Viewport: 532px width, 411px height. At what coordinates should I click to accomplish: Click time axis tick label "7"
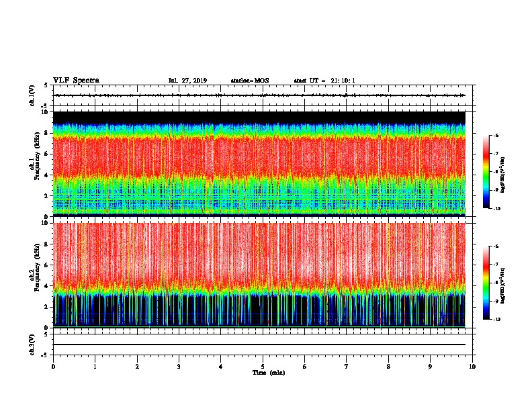(x=347, y=367)
